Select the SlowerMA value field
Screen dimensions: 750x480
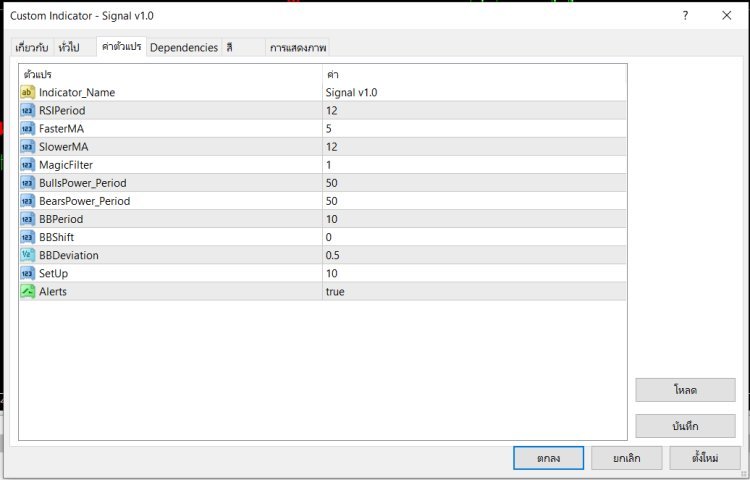(x=474, y=146)
